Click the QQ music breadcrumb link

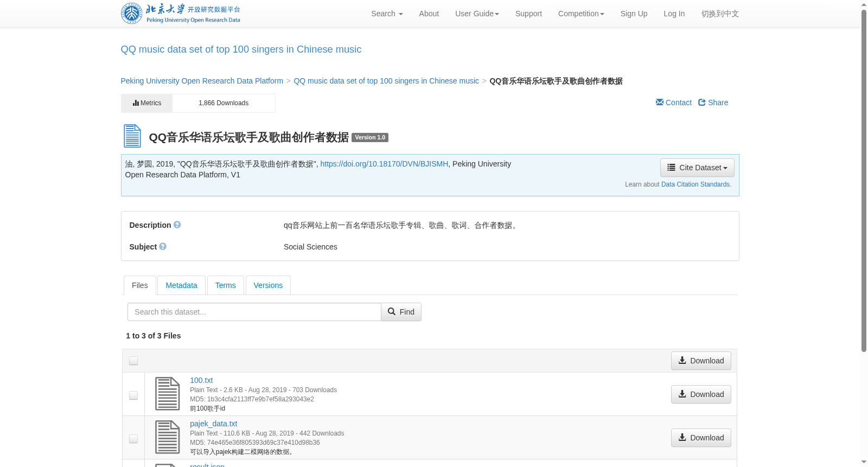coord(386,81)
